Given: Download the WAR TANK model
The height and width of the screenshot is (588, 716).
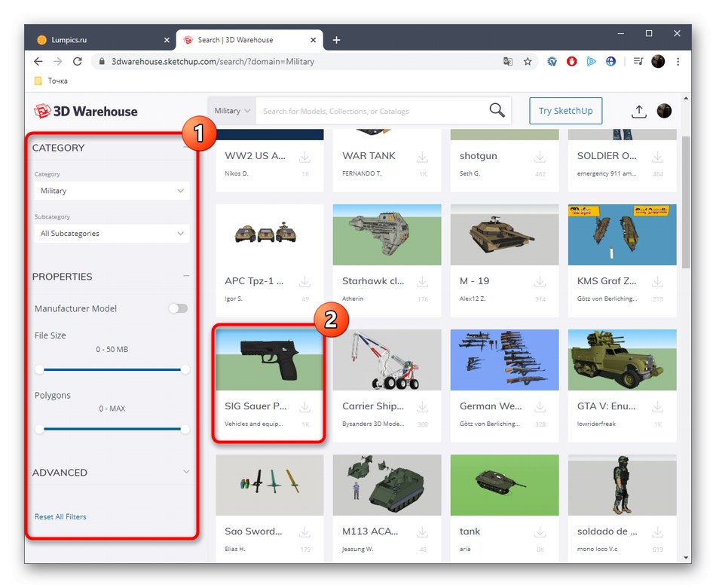Looking at the screenshot, I should (x=422, y=157).
